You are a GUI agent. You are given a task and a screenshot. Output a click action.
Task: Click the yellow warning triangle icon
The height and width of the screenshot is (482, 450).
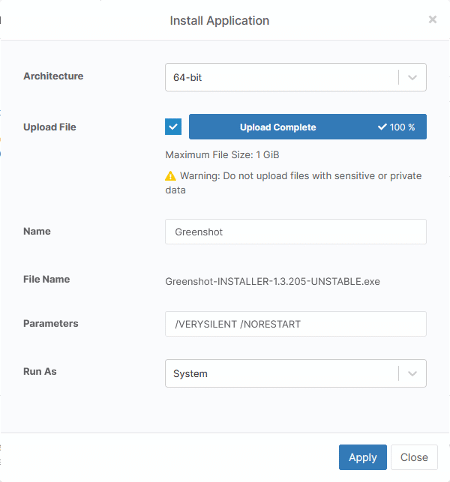(170, 176)
